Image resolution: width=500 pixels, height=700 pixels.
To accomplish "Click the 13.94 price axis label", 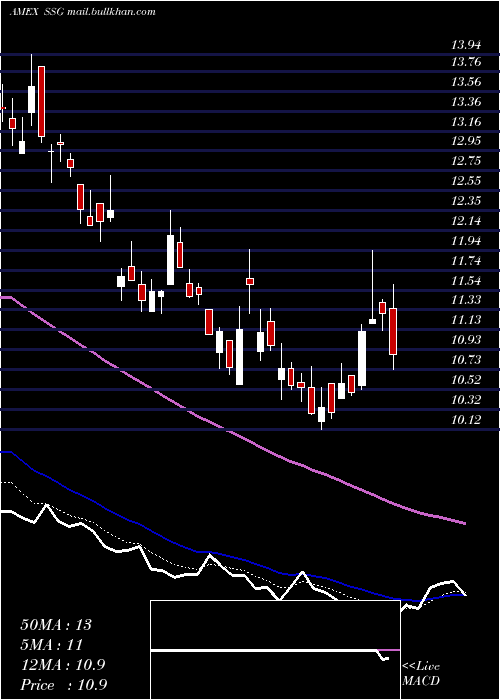I will (466, 45).
